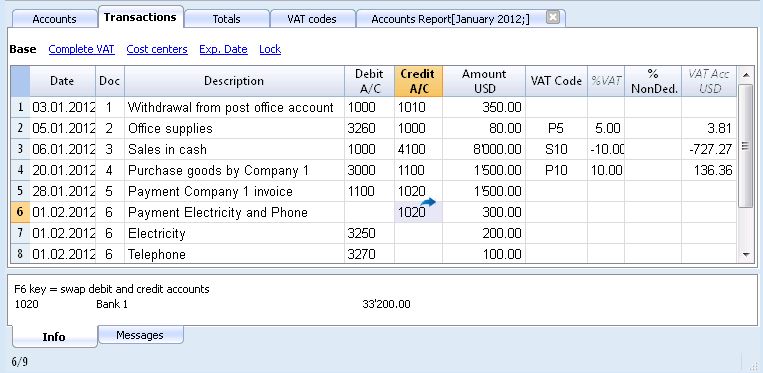Viewport: 763px width, 373px height.
Task: Switch to Cost centers view
Action: (157, 49)
